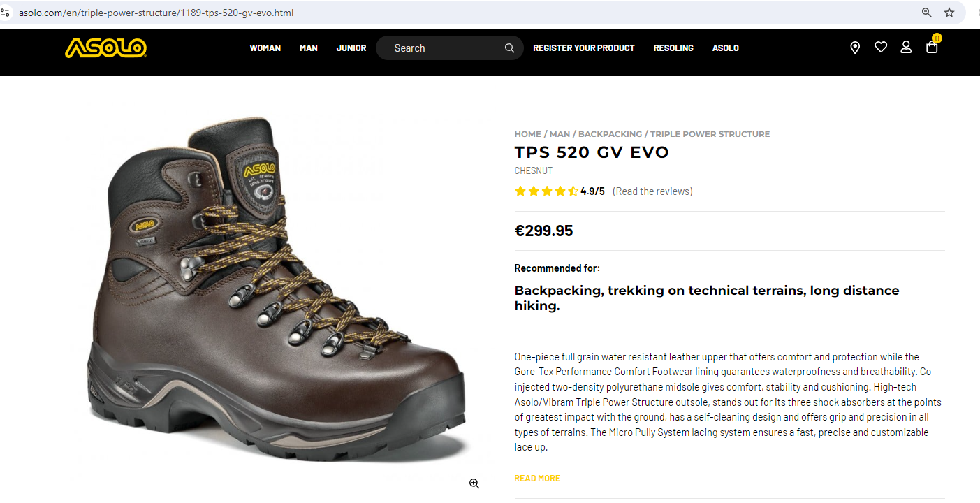Click the Read the reviews link
Viewport: 980px width, 503px height.
click(x=652, y=191)
